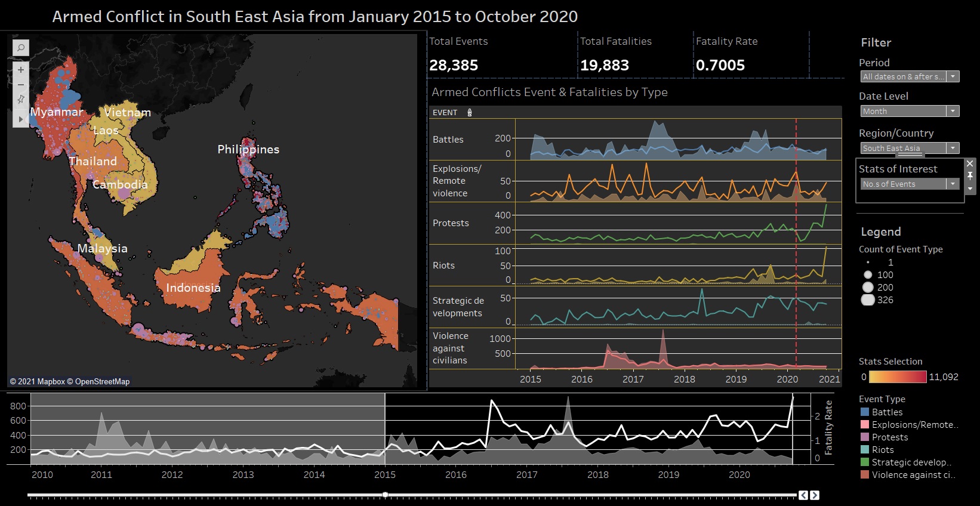Select Malaysia label on the map
Image resolution: width=980 pixels, height=506 pixels.
pos(102,248)
